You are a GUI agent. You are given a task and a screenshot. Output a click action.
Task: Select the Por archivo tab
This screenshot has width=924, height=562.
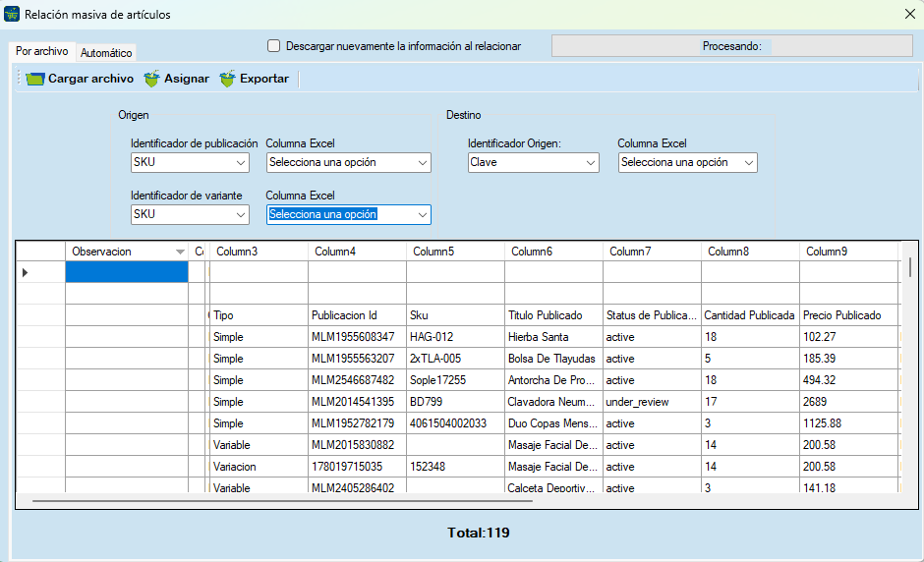click(x=42, y=51)
